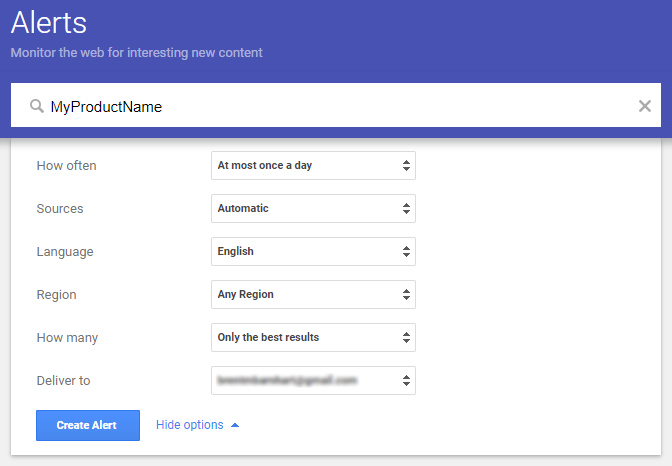Click the arrows icon on How many field
Screen dimensions: 672x466
[406, 338]
